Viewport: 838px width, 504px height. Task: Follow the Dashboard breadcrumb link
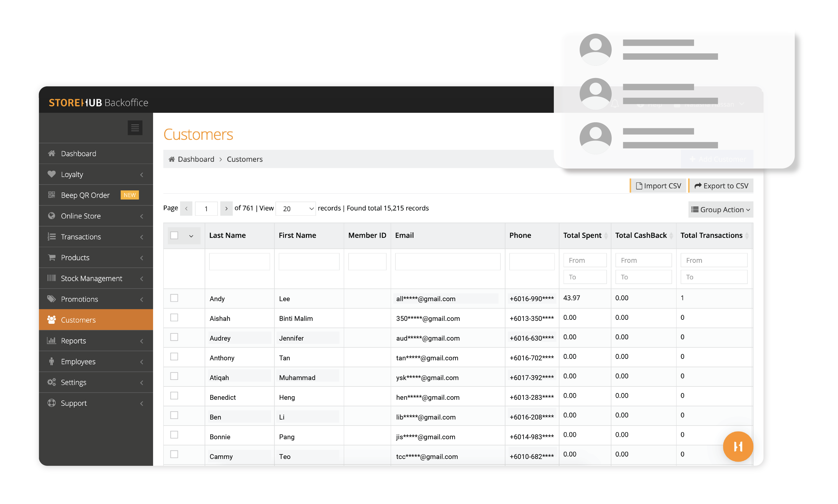(196, 159)
